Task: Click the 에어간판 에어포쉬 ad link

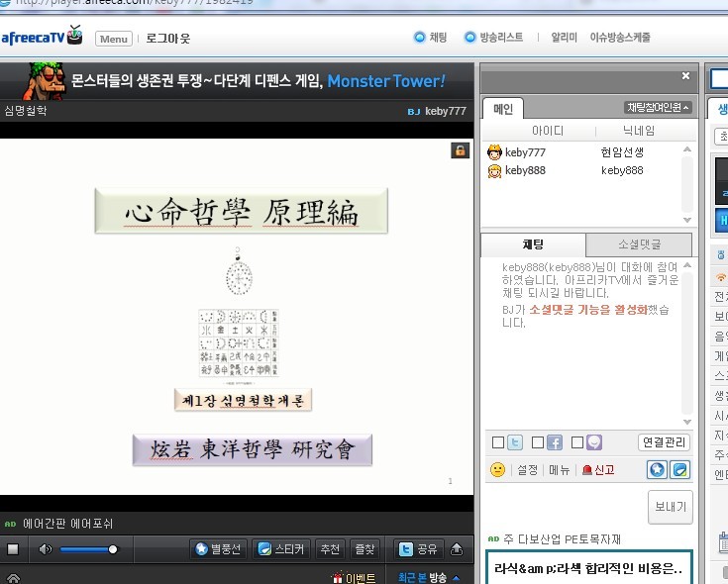Action: tap(67, 524)
